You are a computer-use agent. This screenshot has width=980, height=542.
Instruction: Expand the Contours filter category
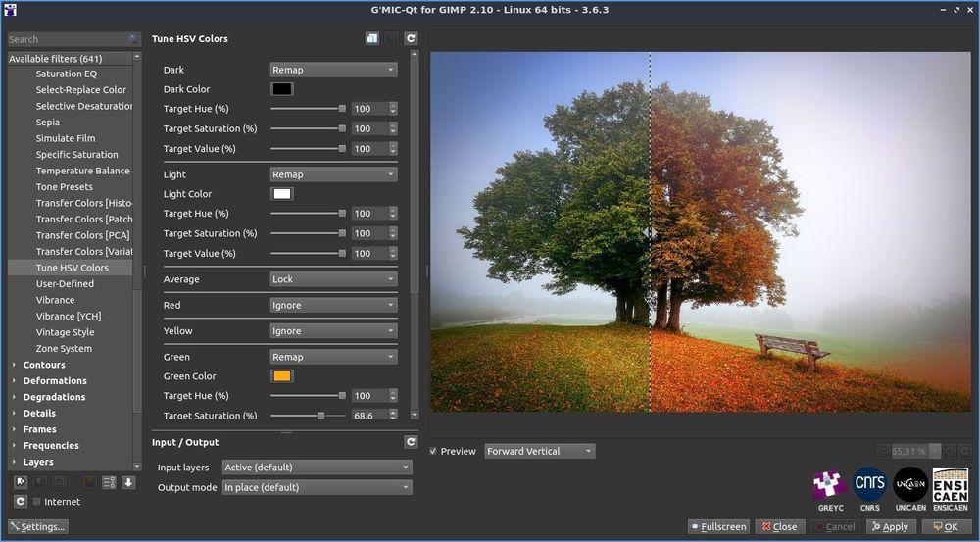coord(15,365)
